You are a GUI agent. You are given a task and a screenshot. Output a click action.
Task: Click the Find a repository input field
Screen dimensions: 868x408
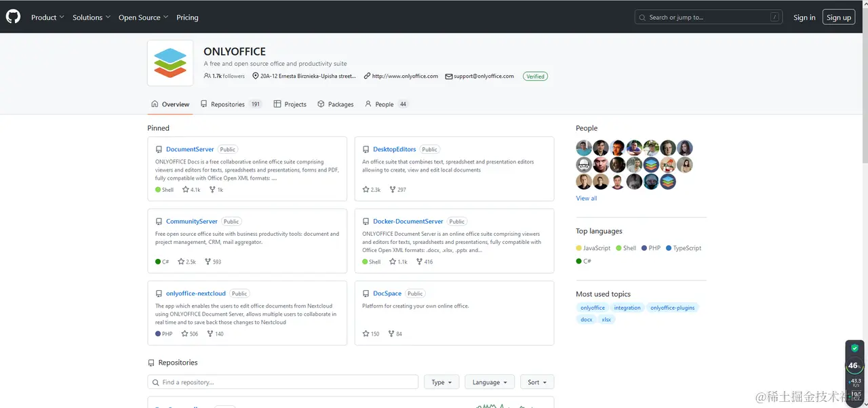(283, 382)
